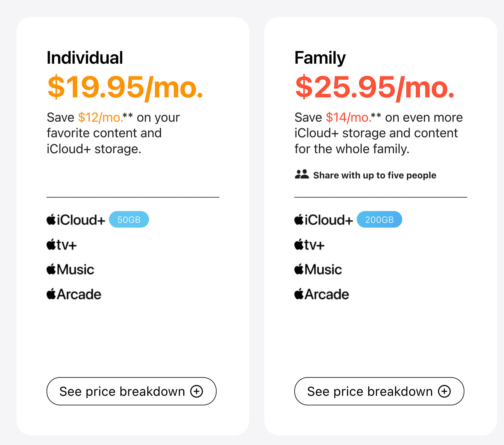Click the Share with up to five people label
This screenshot has width=504, height=445.
(x=375, y=175)
